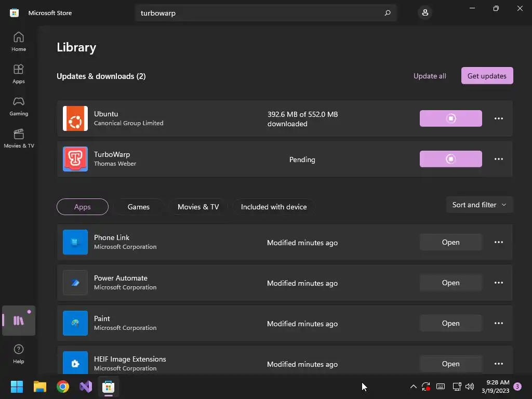Open HEIF Image Extensions

[450, 363]
